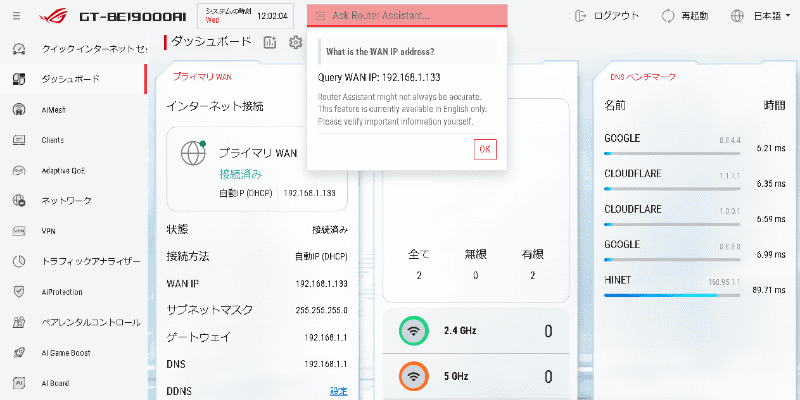
Task: Click the Router Assistant robot icon
Action: [x=320, y=16]
